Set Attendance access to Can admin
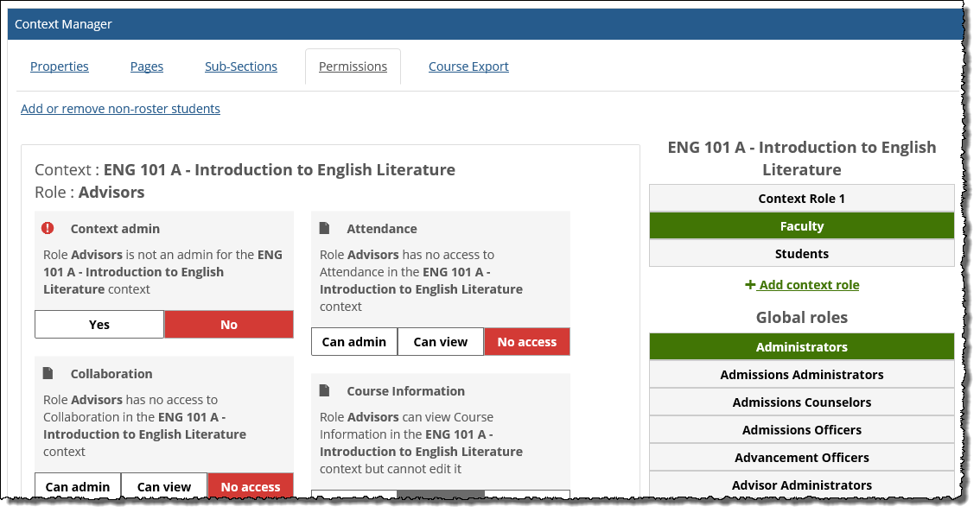 (x=353, y=341)
